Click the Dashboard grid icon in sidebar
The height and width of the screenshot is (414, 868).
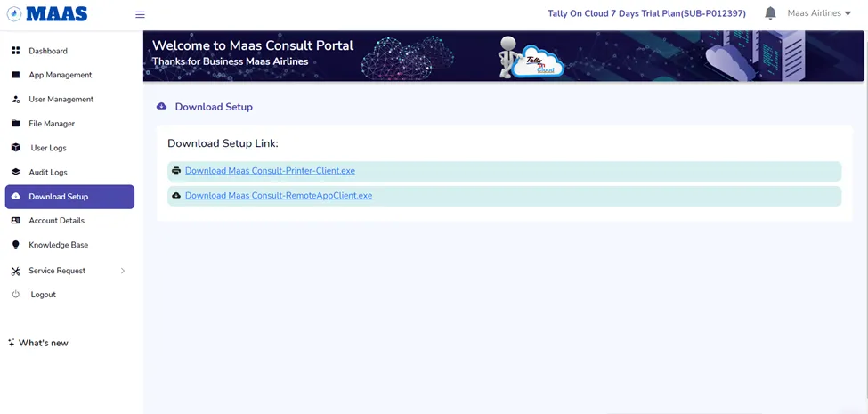[x=16, y=51]
